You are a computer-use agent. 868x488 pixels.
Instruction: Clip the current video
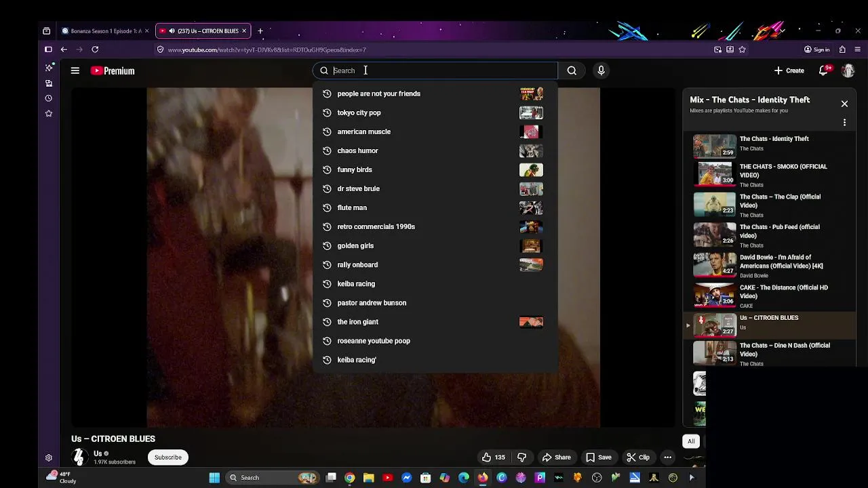[x=638, y=457]
